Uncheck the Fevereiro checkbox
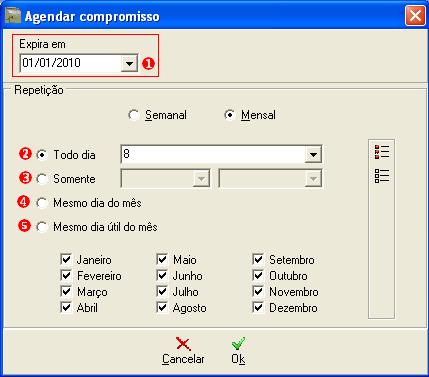Screen dimensions: 429x377 click(x=66, y=275)
